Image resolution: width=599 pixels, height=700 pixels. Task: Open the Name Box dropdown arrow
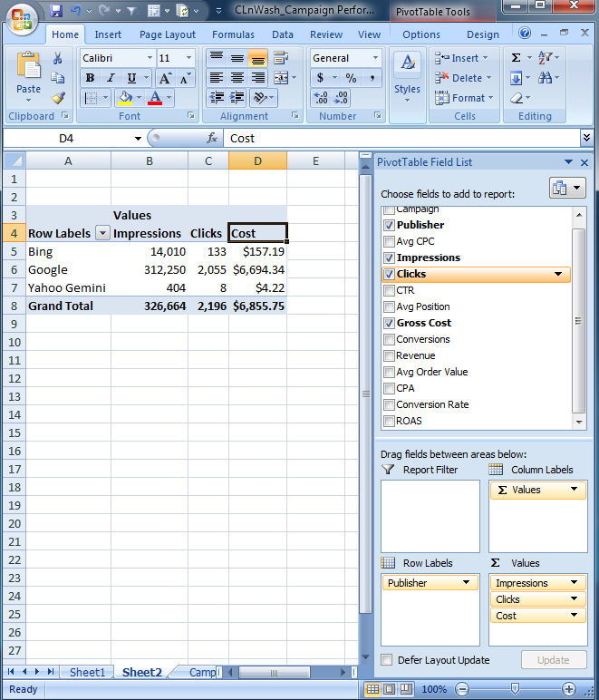click(x=138, y=139)
